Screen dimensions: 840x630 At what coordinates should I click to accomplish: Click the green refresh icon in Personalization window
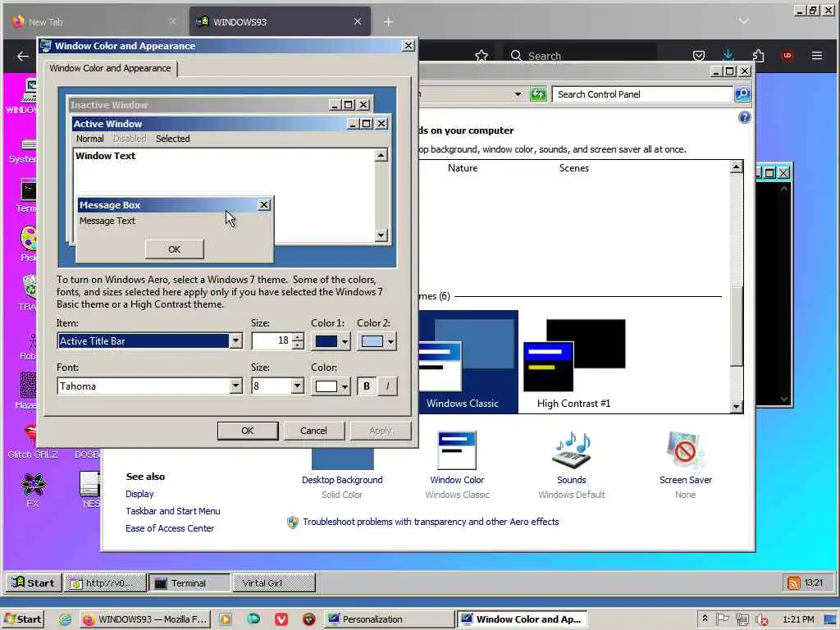[538, 94]
